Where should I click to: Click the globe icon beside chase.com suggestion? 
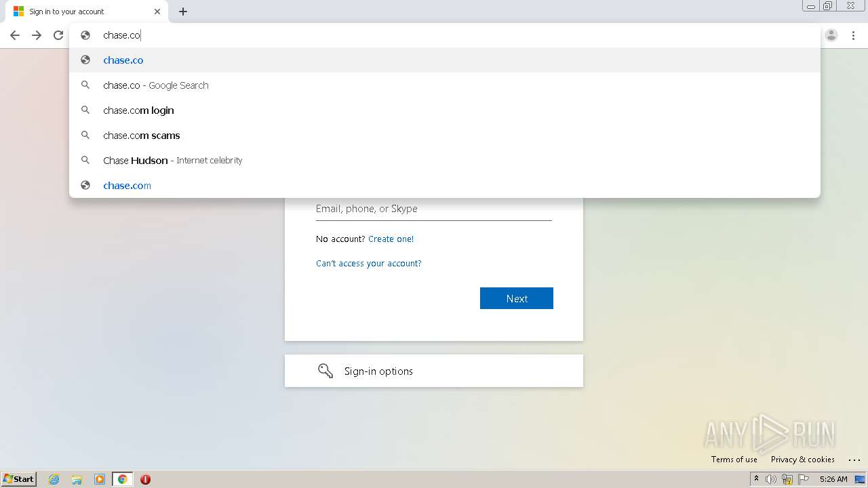(x=85, y=185)
